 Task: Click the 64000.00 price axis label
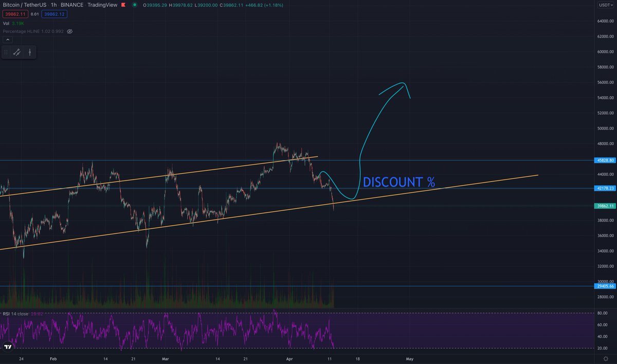(605, 21)
